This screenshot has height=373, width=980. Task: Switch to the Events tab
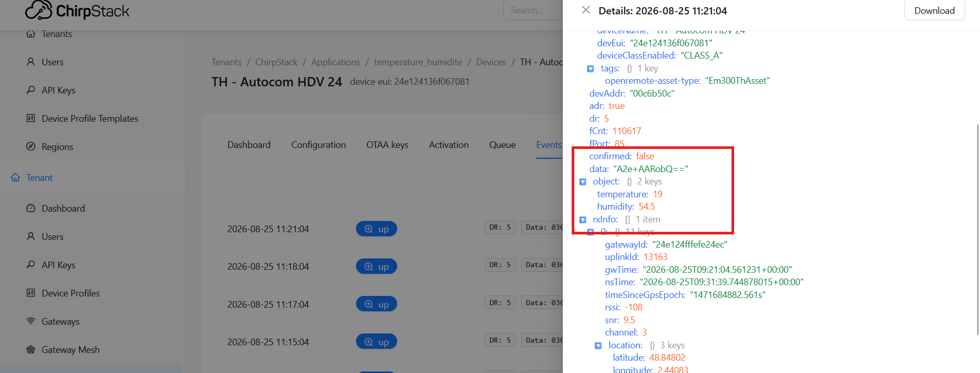(549, 145)
